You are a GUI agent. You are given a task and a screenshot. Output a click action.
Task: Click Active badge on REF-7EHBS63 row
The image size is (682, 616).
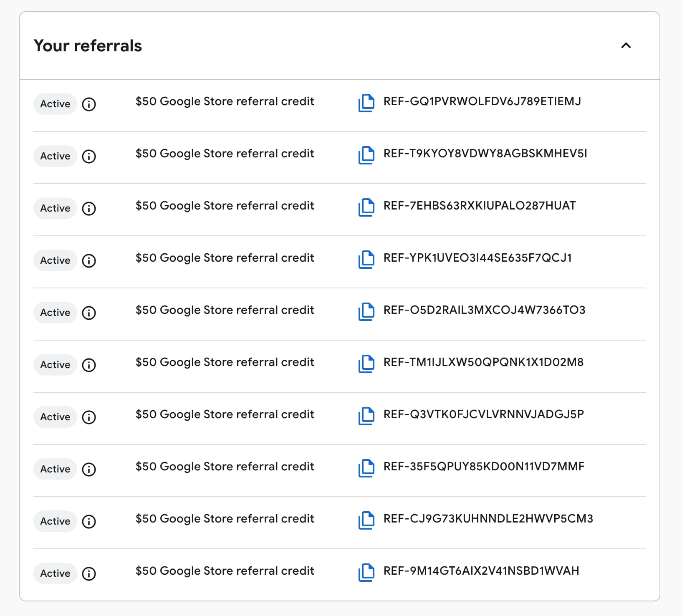click(55, 208)
